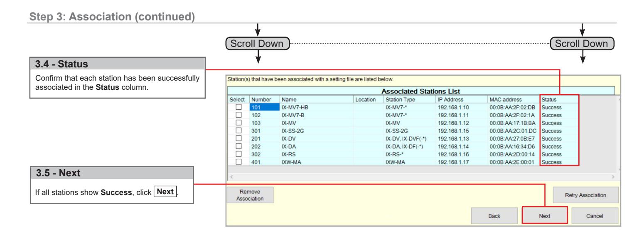This screenshot has height=237, width=644.
Task: Click the MAC address column header
Action: tap(515, 100)
